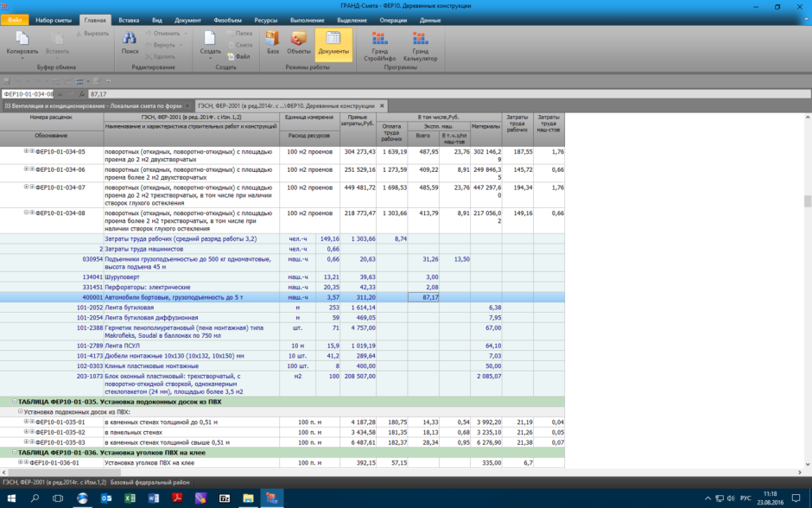The image size is (812, 508).
Task: Click the Удалить (delete) ribbon button
Action: click(161, 56)
